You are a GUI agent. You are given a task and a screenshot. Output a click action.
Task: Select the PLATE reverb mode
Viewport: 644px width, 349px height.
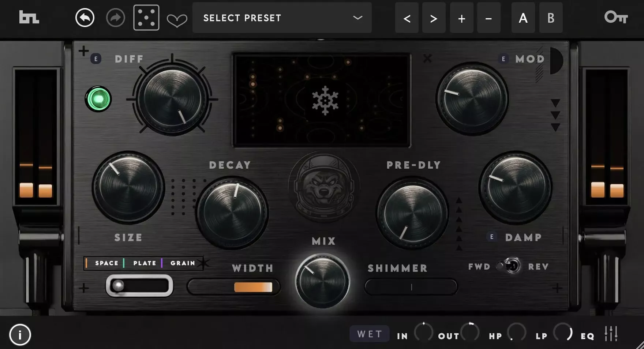146,263
